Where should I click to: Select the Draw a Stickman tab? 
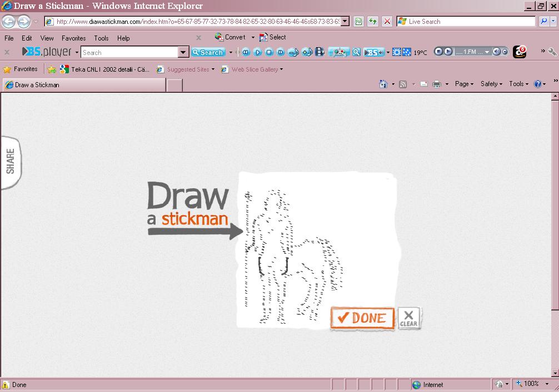tap(84, 85)
